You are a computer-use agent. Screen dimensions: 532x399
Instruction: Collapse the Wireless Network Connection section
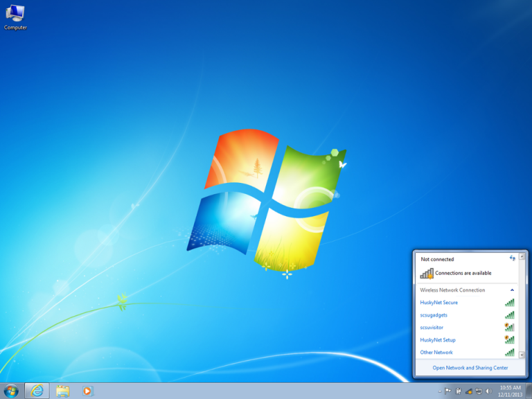(x=513, y=290)
